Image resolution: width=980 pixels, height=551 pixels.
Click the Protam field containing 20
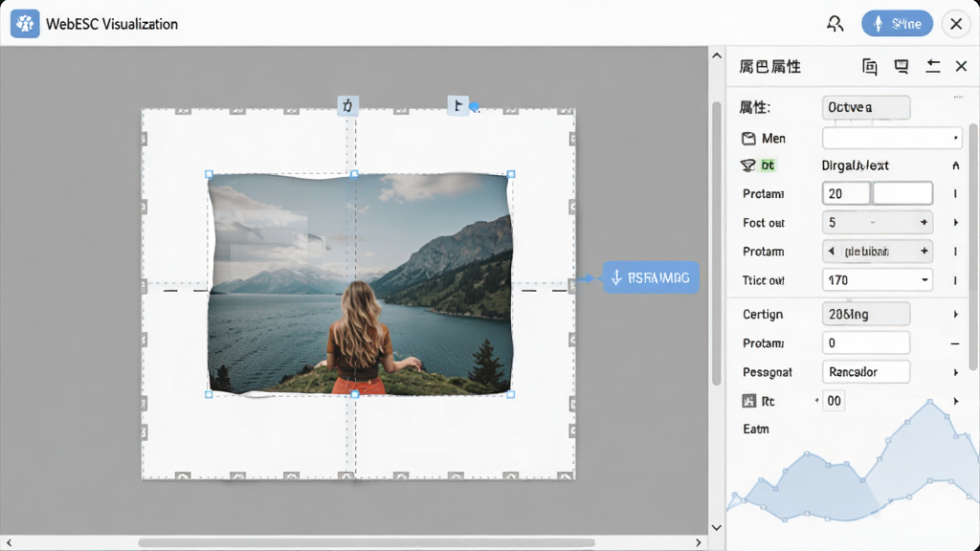click(x=846, y=193)
